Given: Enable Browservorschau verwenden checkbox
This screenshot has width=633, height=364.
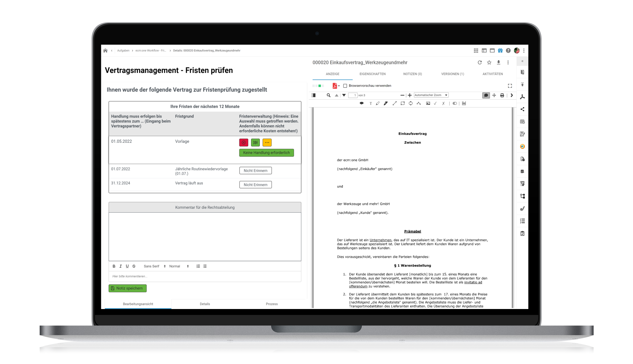Looking at the screenshot, I should point(345,86).
